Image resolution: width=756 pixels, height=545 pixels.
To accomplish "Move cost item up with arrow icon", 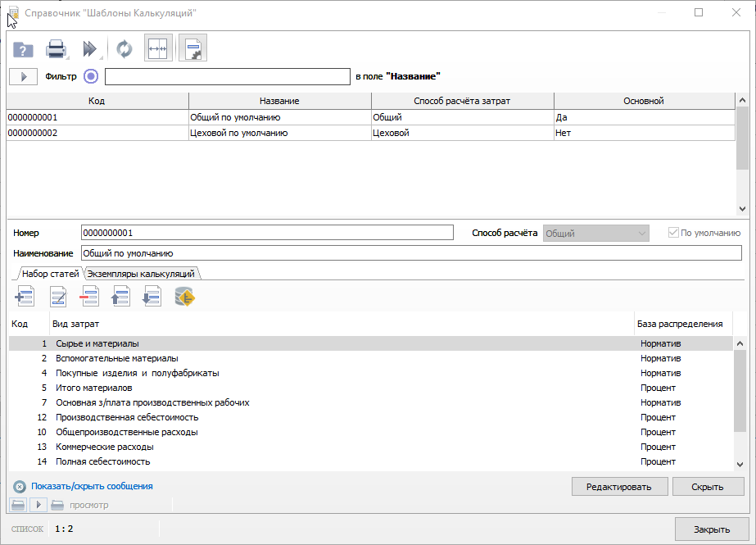I will coord(120,297).
